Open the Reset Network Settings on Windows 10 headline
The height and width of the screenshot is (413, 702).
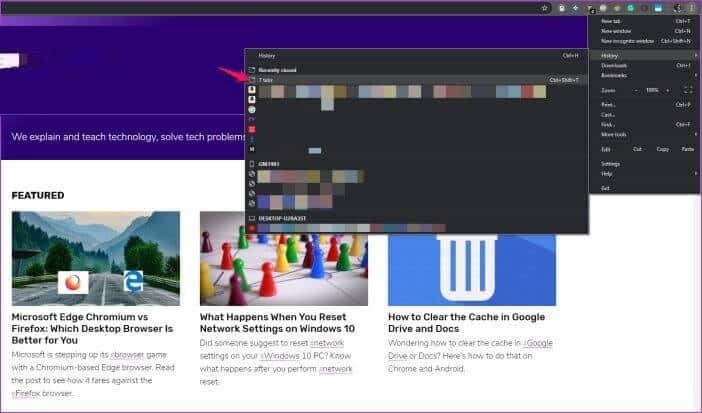click(277, 323)
